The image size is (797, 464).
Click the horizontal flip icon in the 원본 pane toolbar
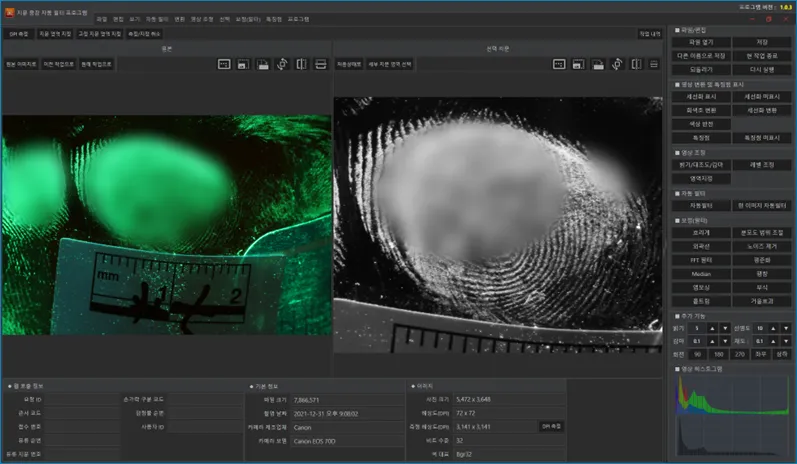click(301, 64)
